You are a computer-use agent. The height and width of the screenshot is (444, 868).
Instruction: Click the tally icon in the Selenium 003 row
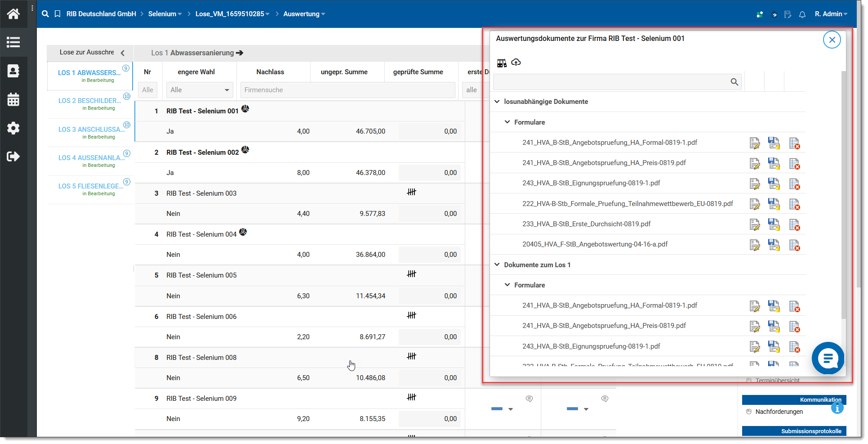coord(411,192)
